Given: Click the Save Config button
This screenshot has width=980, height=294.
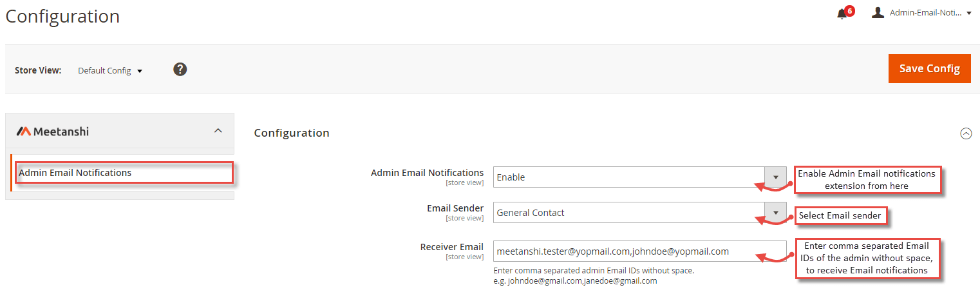Looking at the screenshot, I should [929, 68].
